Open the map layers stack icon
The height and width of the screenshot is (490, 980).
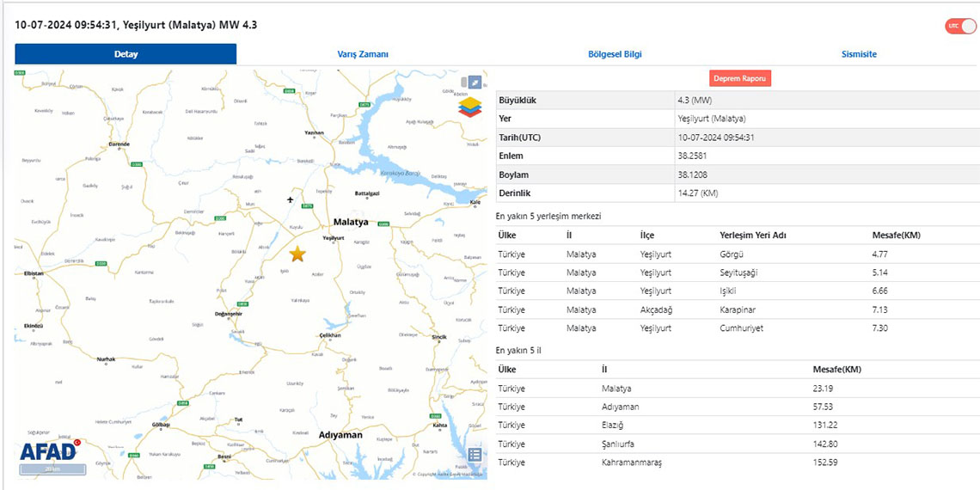click(470, 107)
